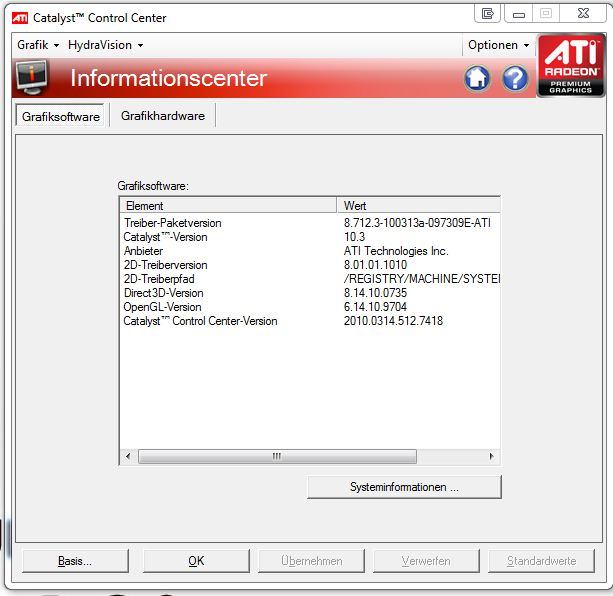Click the value 10.3
This screenshot has height=596, width=613.
(354, 237)
